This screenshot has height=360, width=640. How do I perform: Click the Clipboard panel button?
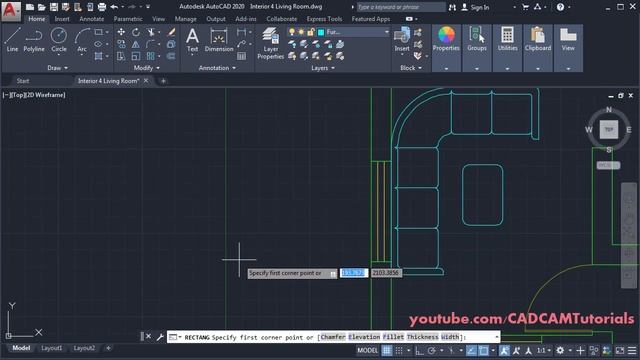pyautogui.click(x=538, y=48)
